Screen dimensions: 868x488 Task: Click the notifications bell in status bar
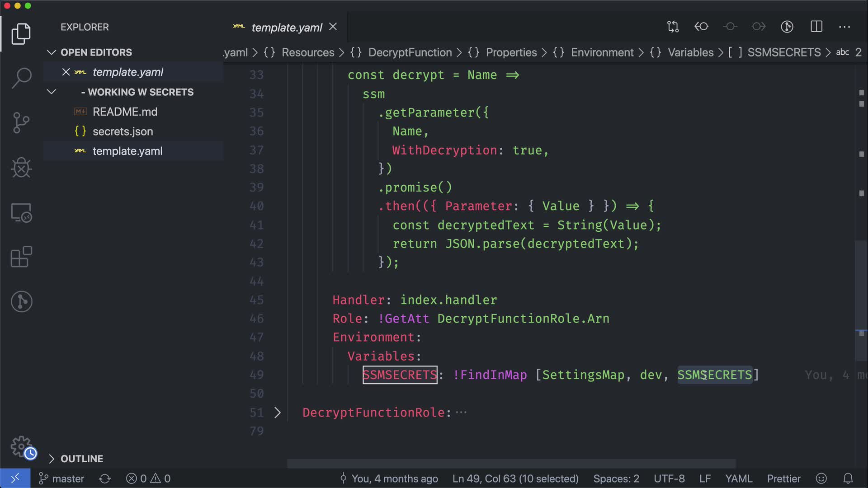[x=848, y=479]
